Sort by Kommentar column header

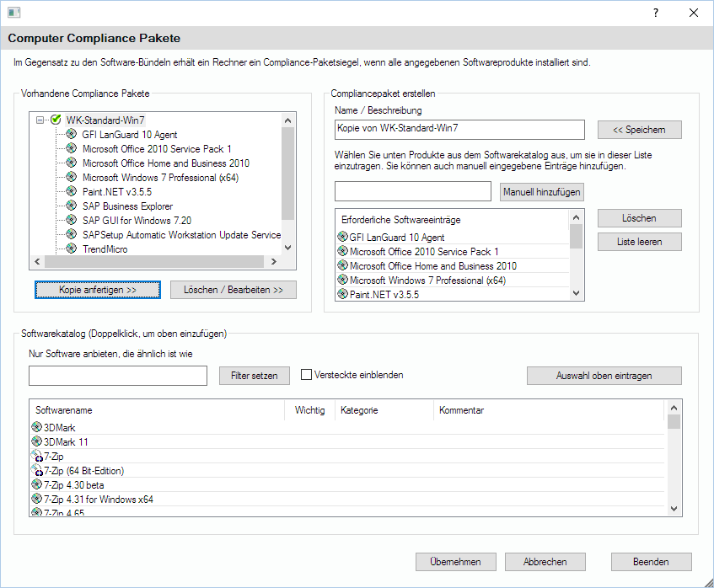(x=549, y=410)
